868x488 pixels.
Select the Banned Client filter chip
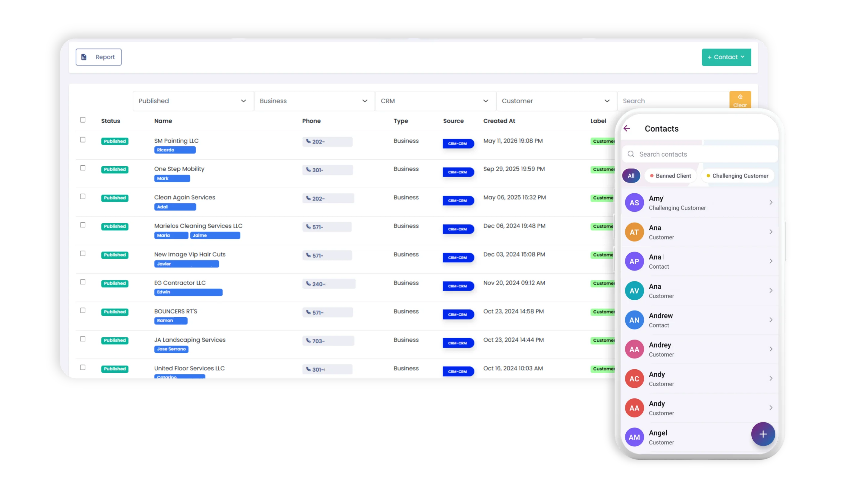click(670, 176)
